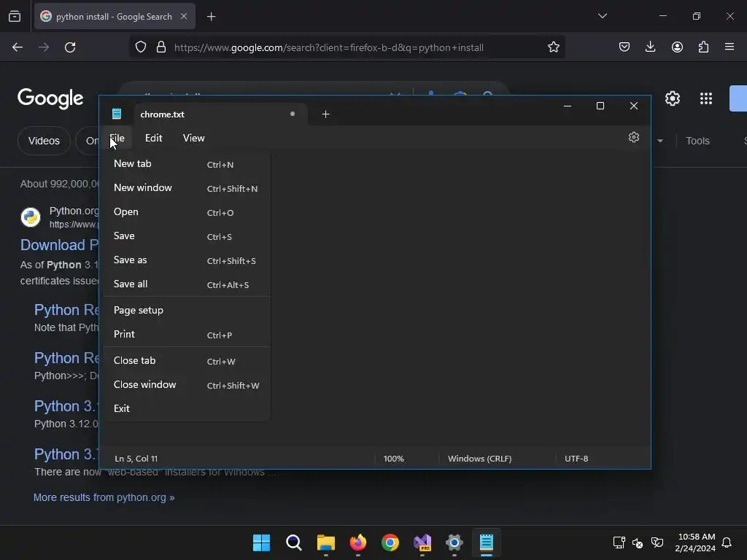The image size is (747, 560).
Task: Click Windows (CRLF) line ending status
Action: click(x=479, y=459)
